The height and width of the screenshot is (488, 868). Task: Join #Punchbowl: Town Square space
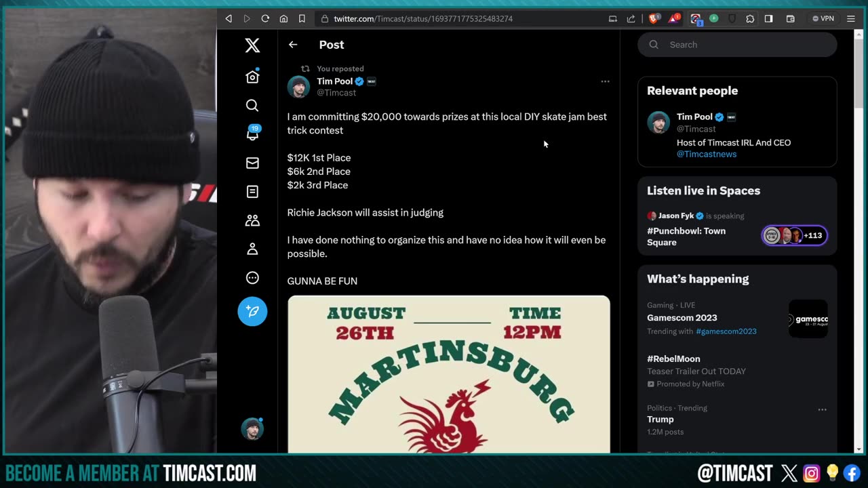pyautogui.click(x=686, y=237)
